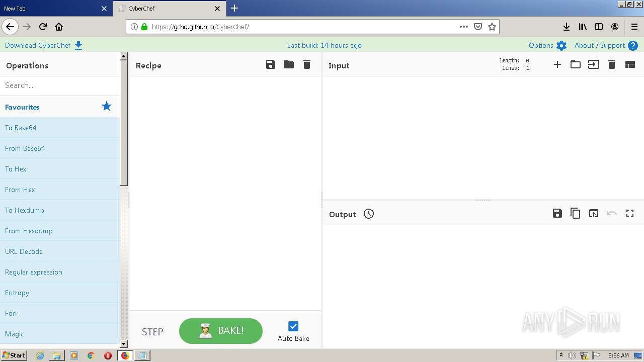Click operations list scroll up arrow
This screenshot has height=362, width=644.
coord(124,56)
